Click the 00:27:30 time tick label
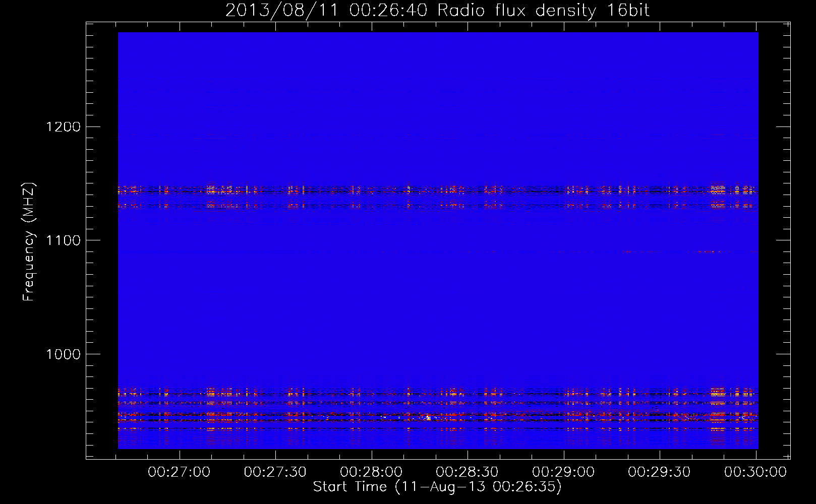Image resolution: width=816 pixels, height=504 pixels. pos(275,472)
